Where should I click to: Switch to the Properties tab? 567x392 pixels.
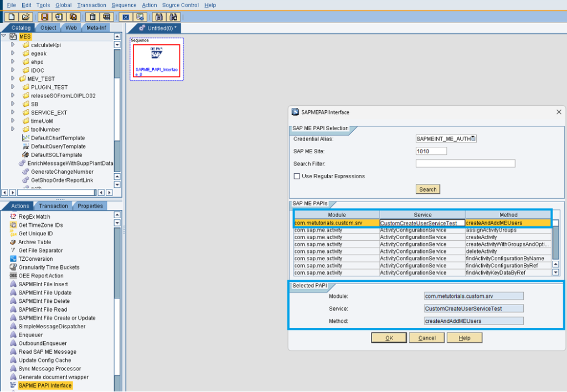coord(90,206)
